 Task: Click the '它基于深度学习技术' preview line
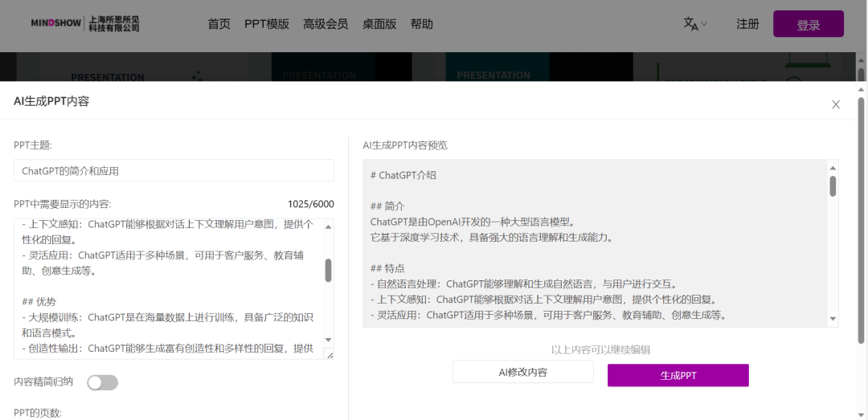click(x=494, y=238)
